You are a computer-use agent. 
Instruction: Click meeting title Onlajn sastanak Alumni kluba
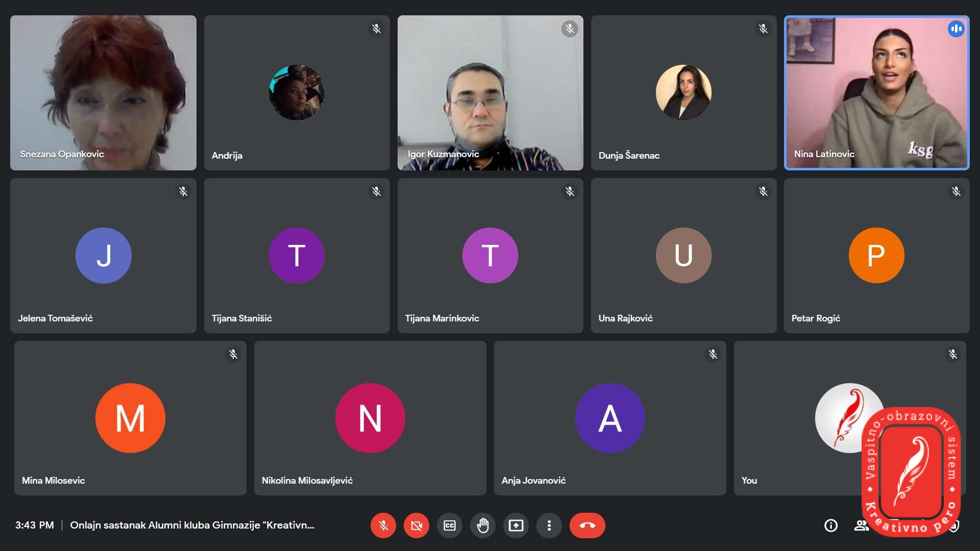(192, 525)
